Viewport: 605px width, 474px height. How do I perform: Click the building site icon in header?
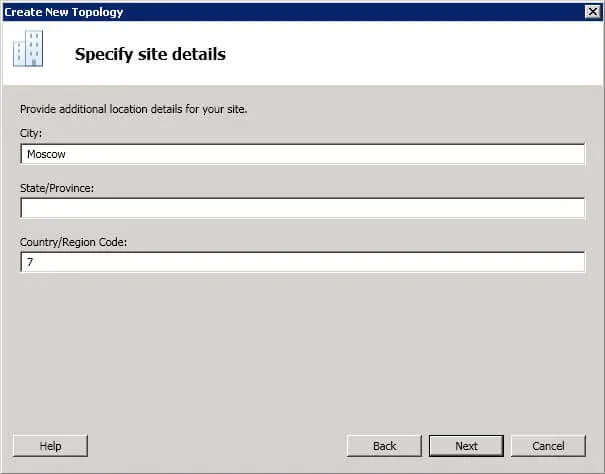(28, 49)
